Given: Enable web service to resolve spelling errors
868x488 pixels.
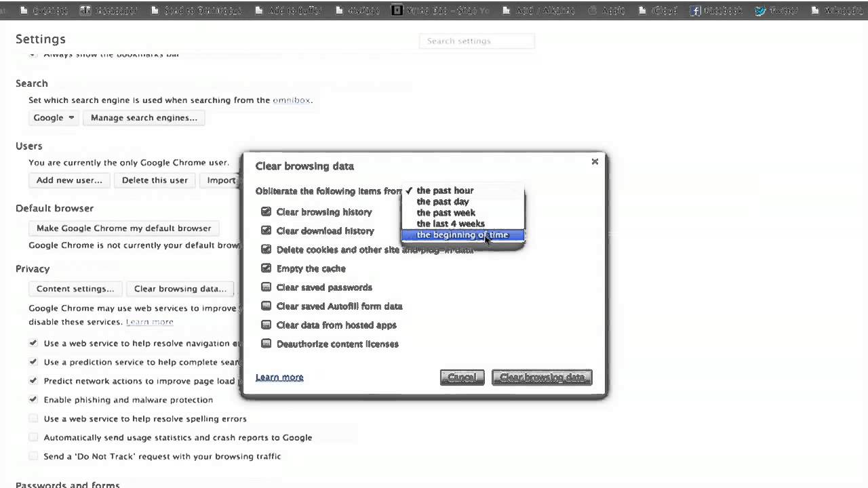Looking at the screenshot, I should click(x=33, y=419).
